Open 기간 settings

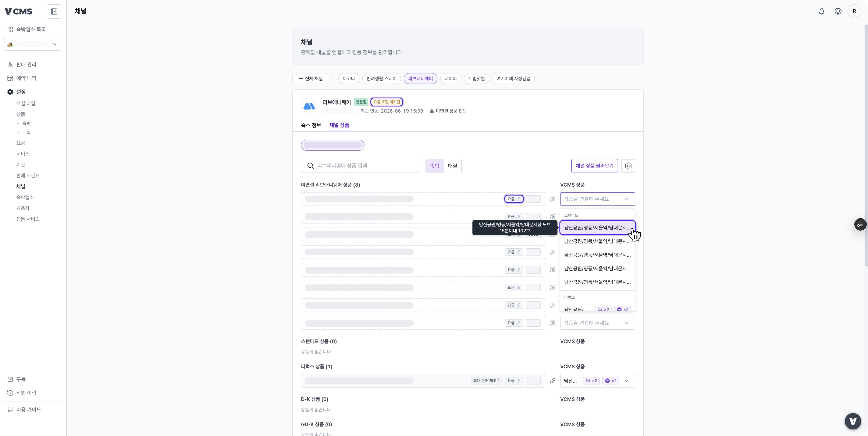pyautogui.click(x=21, y=165)
